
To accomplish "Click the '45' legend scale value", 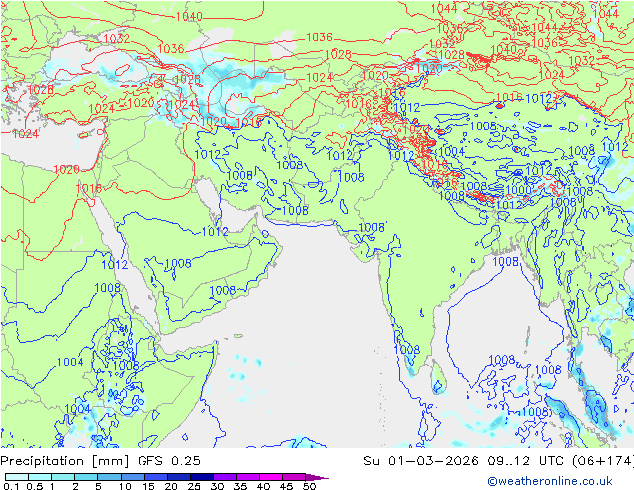I will pos(286,486).
